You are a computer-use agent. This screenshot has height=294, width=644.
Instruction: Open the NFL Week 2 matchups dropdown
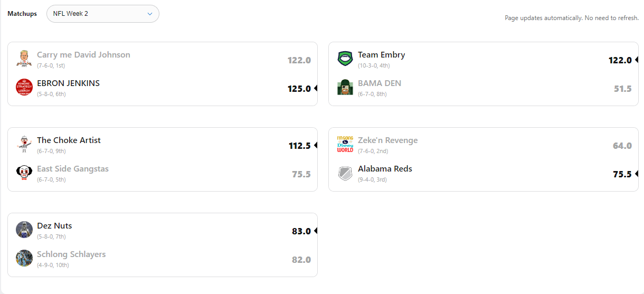pyautogui.click(x=103, y=14)
